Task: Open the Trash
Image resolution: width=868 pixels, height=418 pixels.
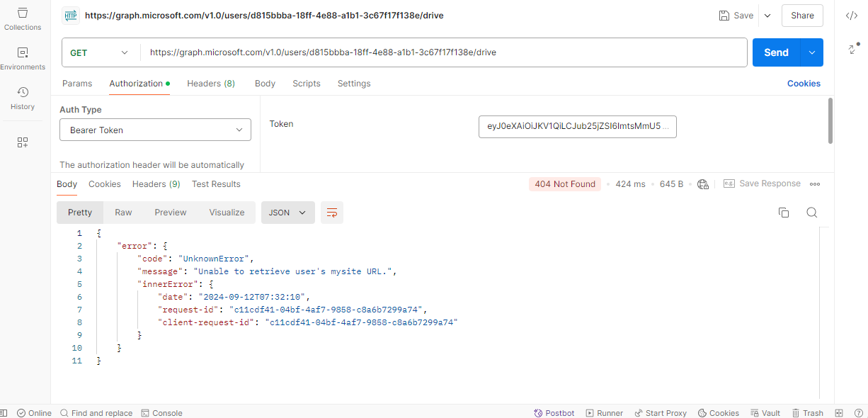Action: point(808,413)
